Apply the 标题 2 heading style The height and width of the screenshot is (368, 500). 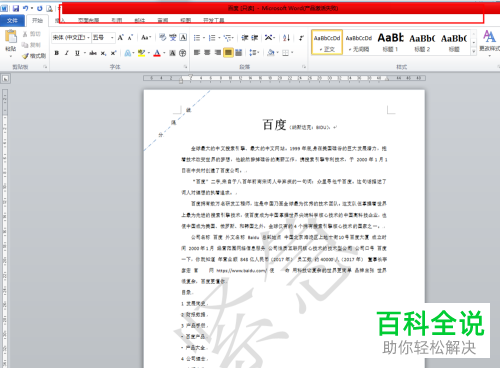(x=422, y=42)
